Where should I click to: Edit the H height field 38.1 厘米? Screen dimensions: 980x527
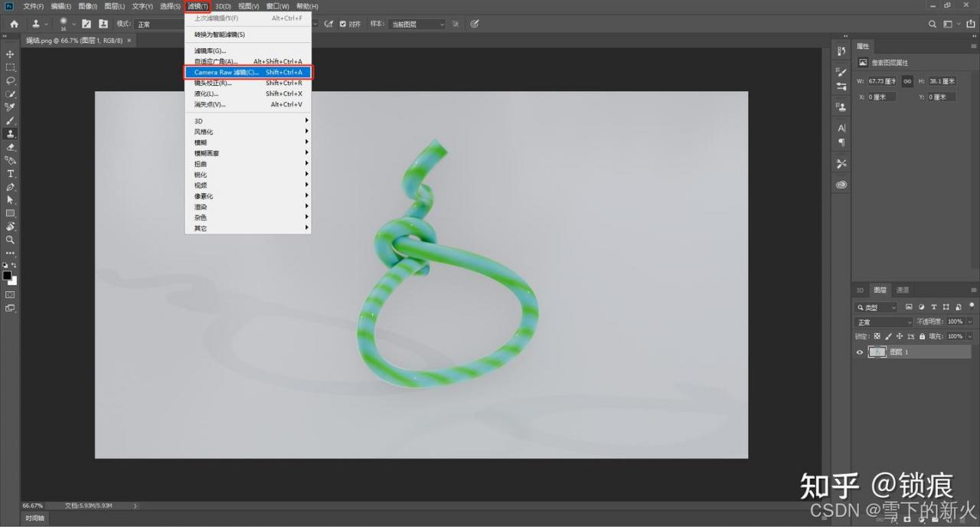(942, 81)
